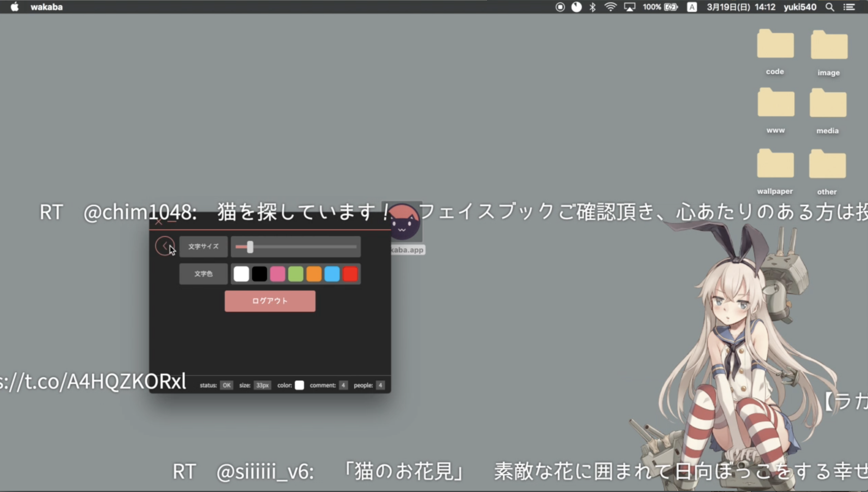This screenshot has height=492, width=868.
Task: Click the AirPlay display icon
Action: tap(629, 7)
